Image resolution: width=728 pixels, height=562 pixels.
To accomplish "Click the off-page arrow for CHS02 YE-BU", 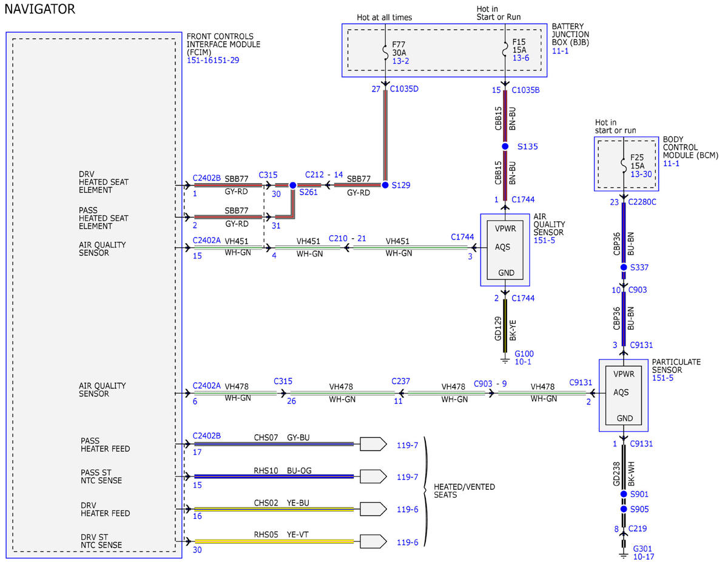I will click(x=373, y=509).
